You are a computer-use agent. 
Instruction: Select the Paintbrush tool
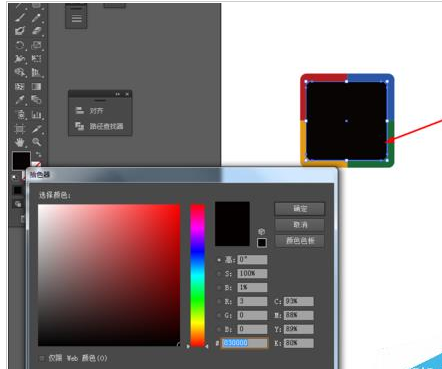pyautogui.click(x=20, y=17)
